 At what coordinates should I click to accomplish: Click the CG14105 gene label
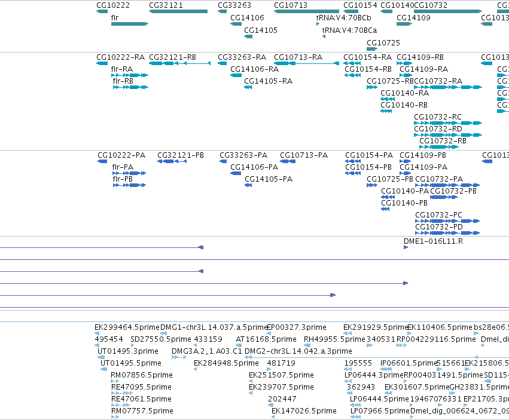coord(261,30)
